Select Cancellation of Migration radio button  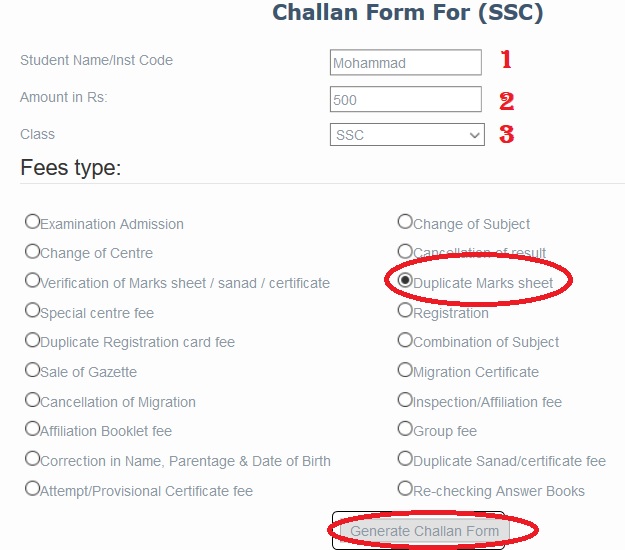pos(33,400)
